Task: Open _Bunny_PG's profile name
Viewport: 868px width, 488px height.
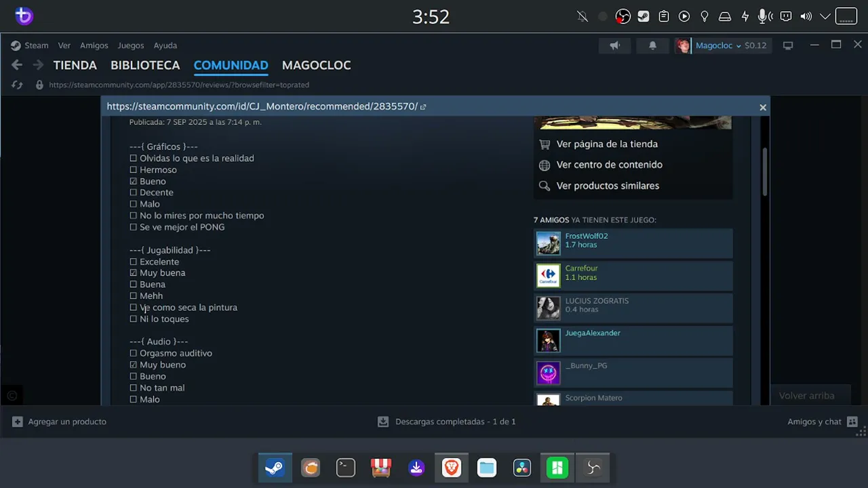Action: (x=587, y=365)
